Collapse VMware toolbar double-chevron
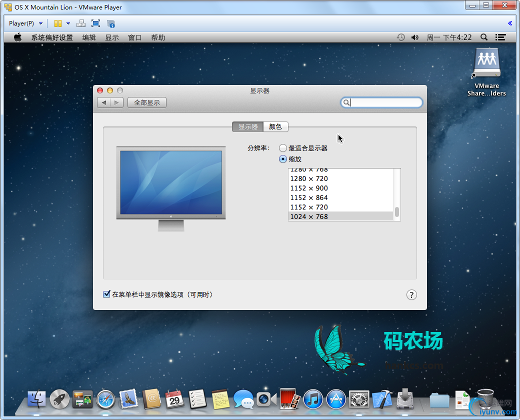 510,23
